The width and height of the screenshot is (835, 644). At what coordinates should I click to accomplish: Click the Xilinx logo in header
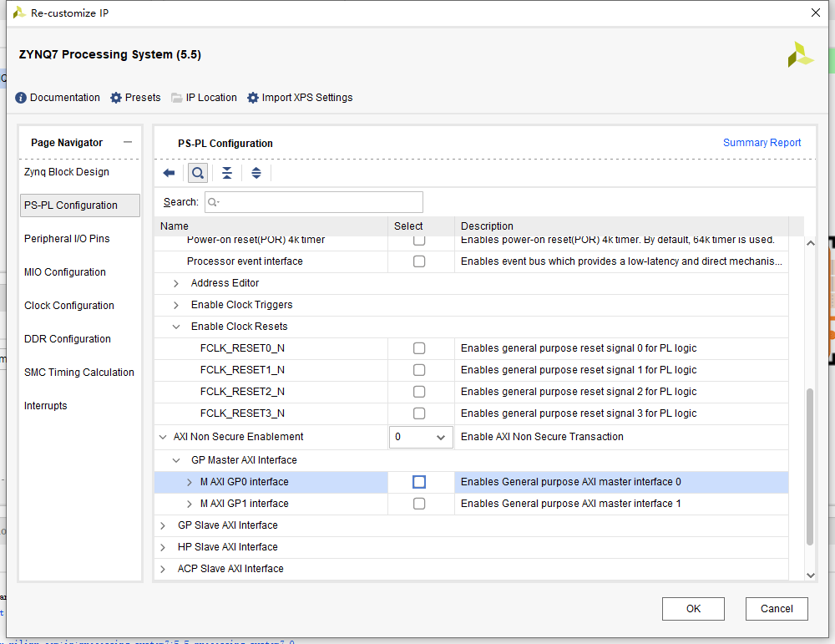[800, 54]
